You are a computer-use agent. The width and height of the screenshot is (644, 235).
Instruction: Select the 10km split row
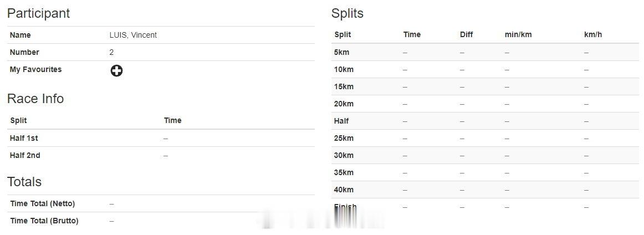click(485, 69)
